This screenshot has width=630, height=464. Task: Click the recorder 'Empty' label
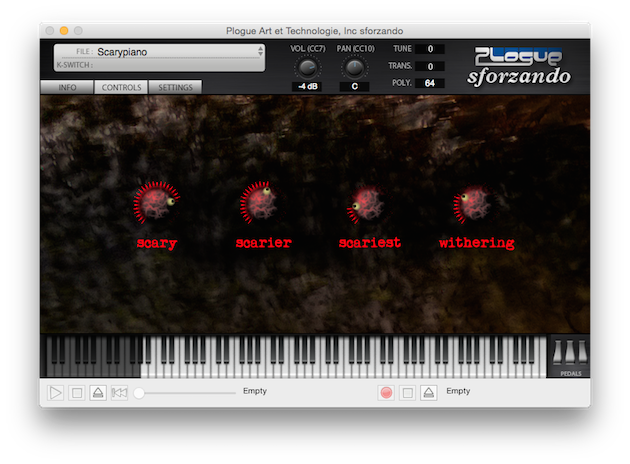tap(458, 391)
